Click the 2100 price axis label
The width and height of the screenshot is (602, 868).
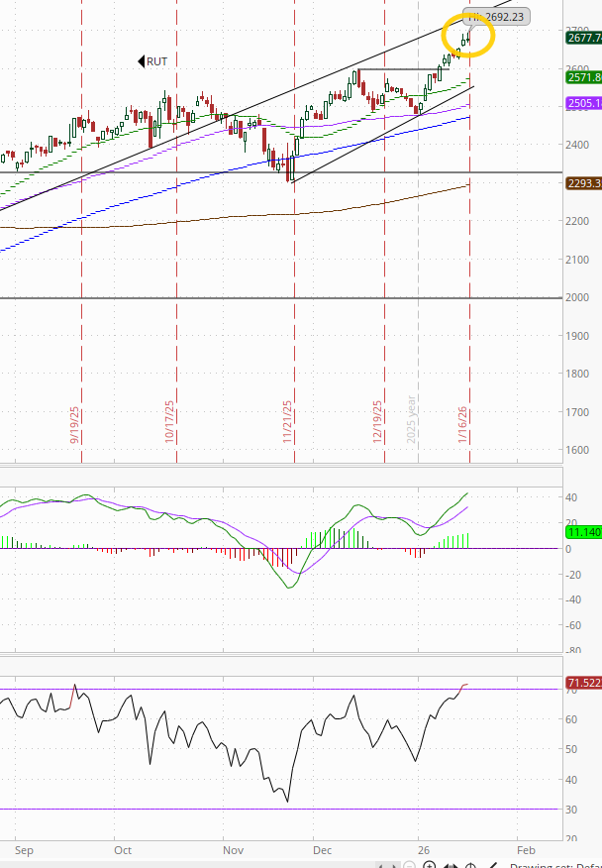[577, 260]
